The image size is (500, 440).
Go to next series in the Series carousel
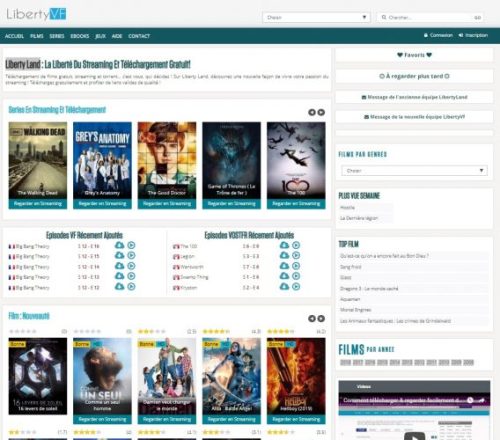point(321,112)
